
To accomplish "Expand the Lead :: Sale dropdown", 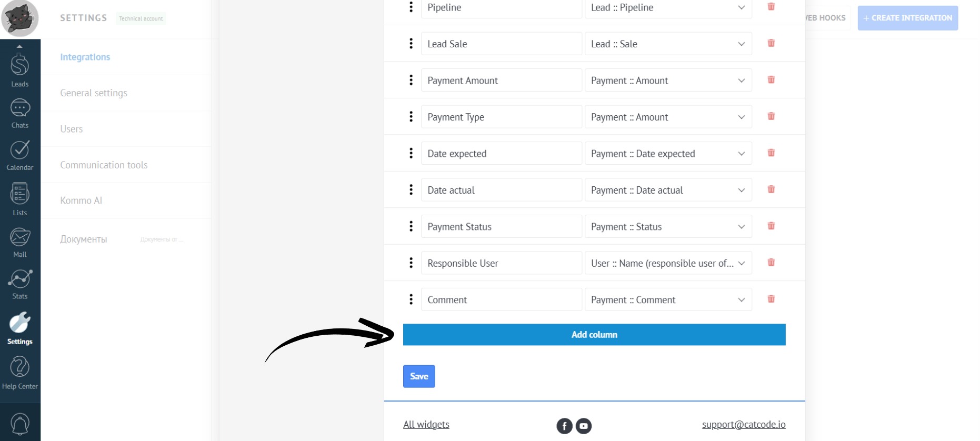I will point(668,44).
